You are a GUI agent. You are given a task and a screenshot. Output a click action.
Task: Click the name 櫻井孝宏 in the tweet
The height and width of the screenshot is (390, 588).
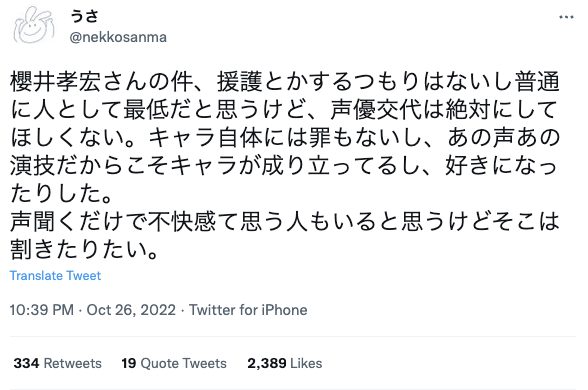[55, 82]
